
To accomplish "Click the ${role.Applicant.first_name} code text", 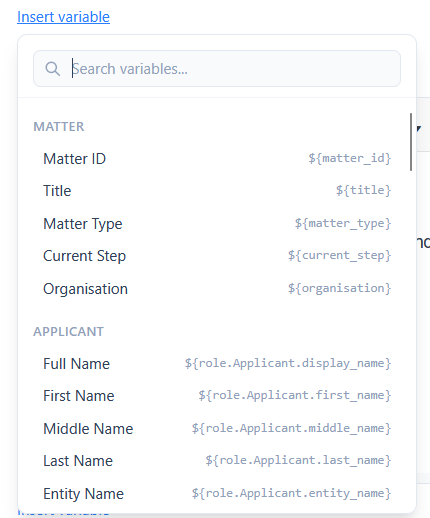I will click(x=294, y=395).
